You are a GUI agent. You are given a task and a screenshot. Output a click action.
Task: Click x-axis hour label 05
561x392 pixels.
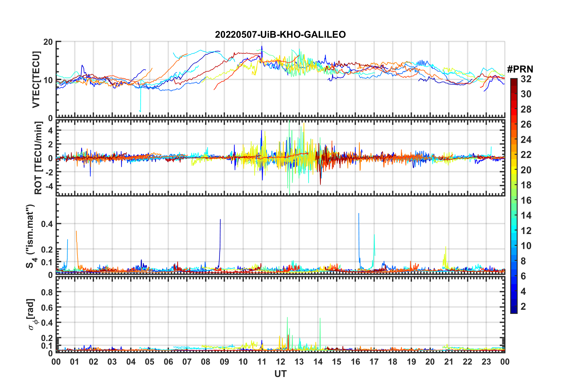point(150,362)
